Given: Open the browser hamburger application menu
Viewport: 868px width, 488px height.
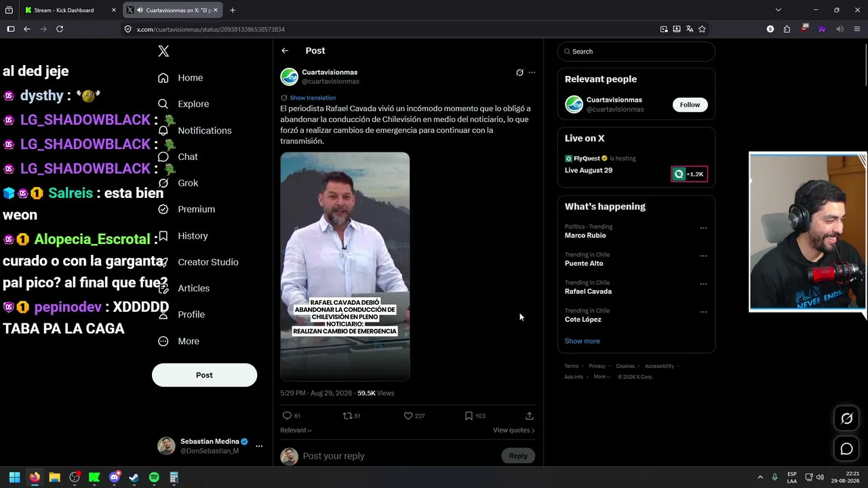Looking at the screenshot, I should [x=857, y=29].
